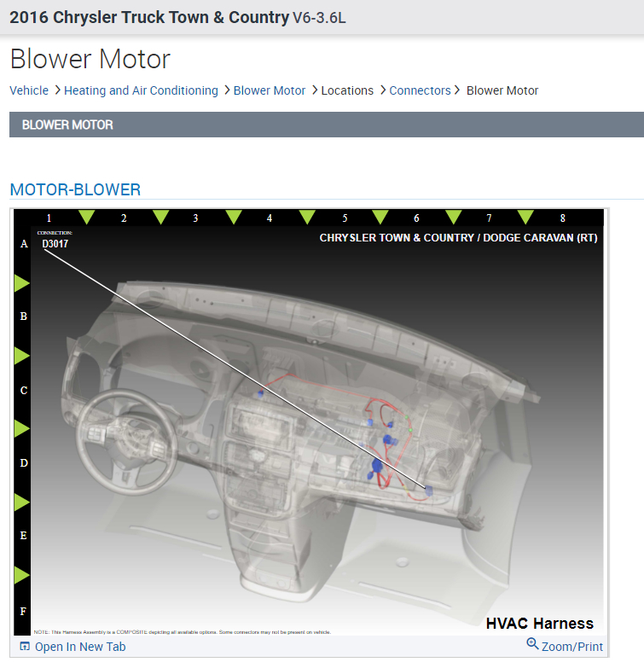Image resolution: width=644 pixels, height=668 pixels.
Task: Click the MOTOR-BLOWER section heading
Action: 75,189
